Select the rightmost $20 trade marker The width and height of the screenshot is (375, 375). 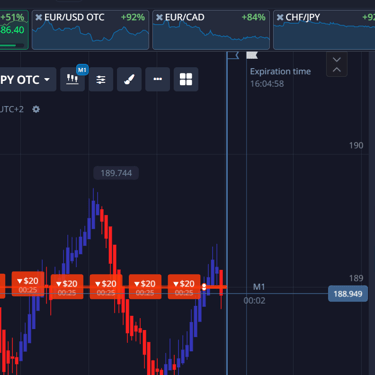(184, 287)
